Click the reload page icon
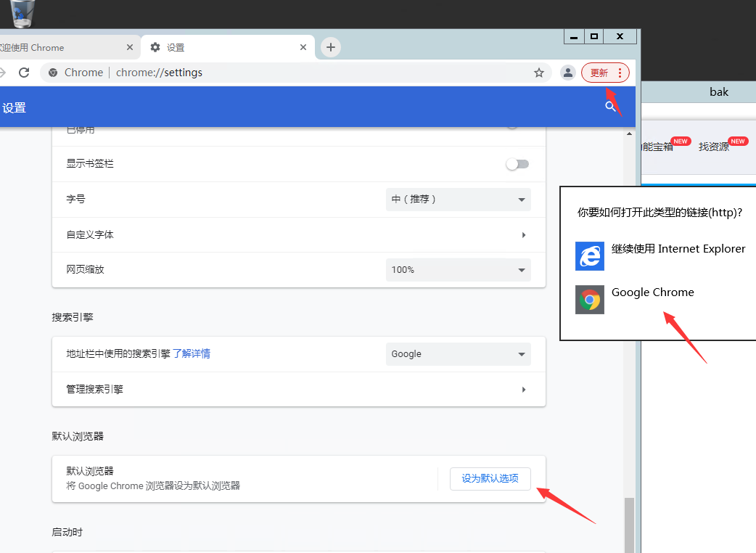The height and width of the screenshot is (553, 756). click(24, 73)
